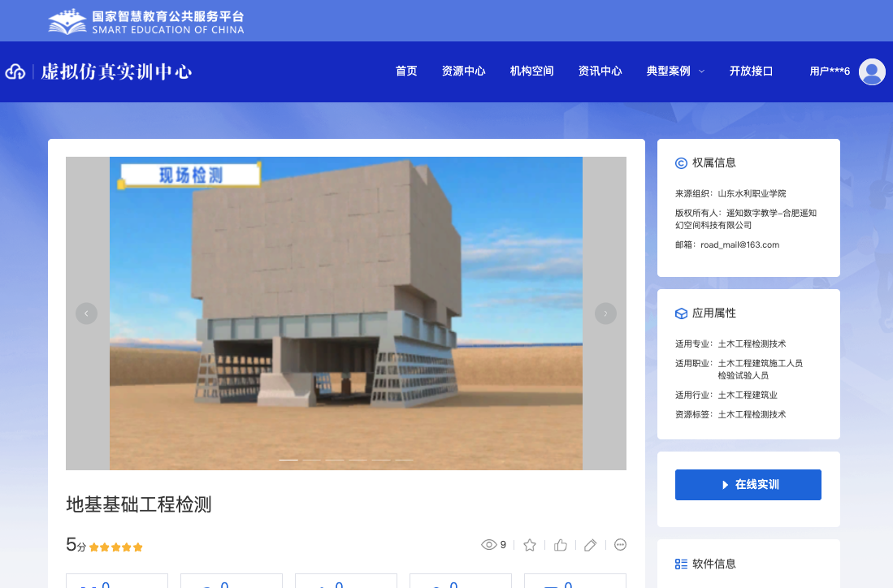Go to previous carousel image arrow
Screen dimensions: 893x588
point(86,313)
